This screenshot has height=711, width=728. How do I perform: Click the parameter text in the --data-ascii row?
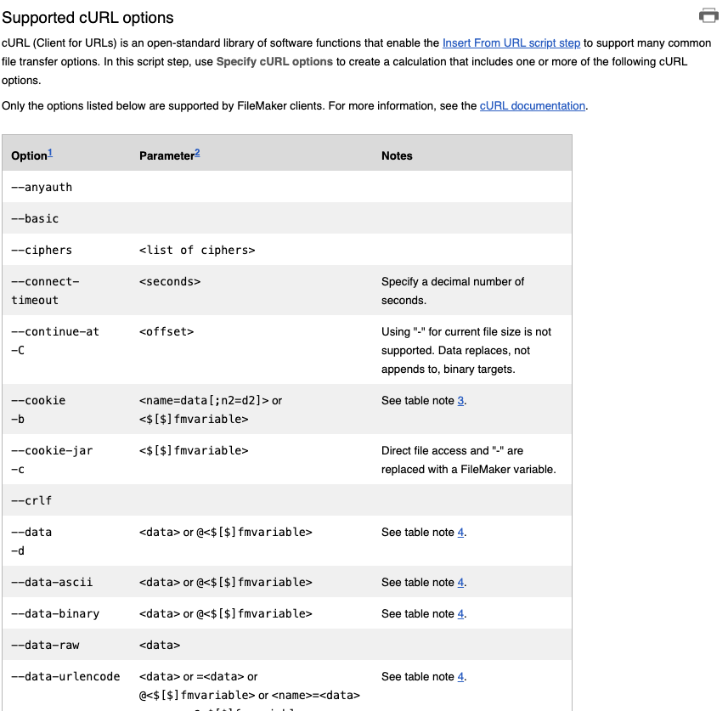click(x=226, y=583)
